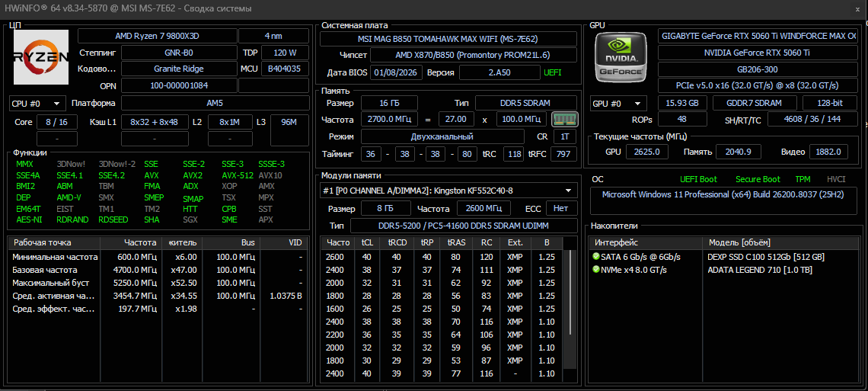Click the DDR5-5200 / PC5-41600 module type field

click(x=464, y=226)
